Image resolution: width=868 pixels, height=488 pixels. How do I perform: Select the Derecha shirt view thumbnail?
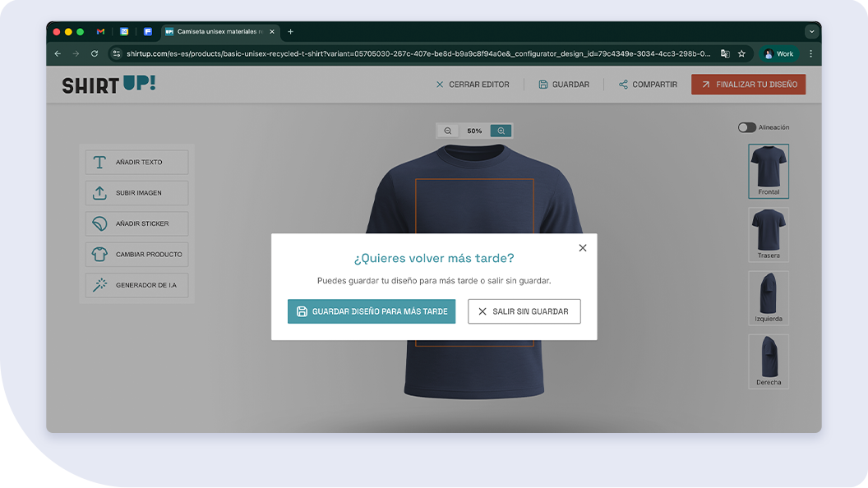point(769,361)
